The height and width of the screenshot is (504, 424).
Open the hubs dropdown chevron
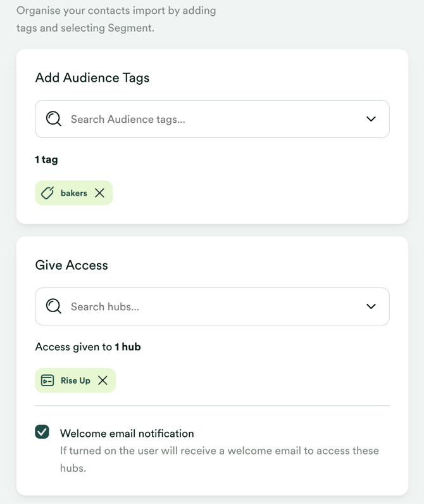coord(371,306)
